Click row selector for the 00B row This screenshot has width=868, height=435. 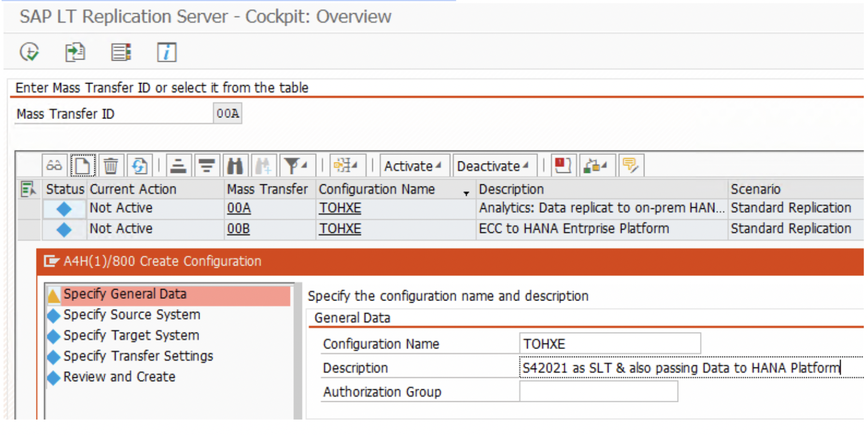click(30, 230)
